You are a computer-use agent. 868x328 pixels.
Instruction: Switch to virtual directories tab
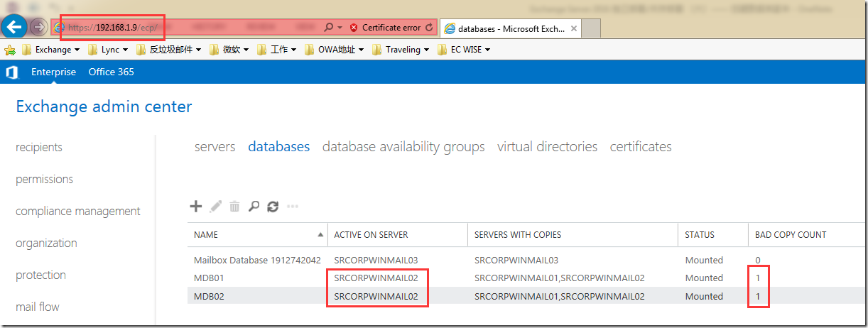point(547,147)
